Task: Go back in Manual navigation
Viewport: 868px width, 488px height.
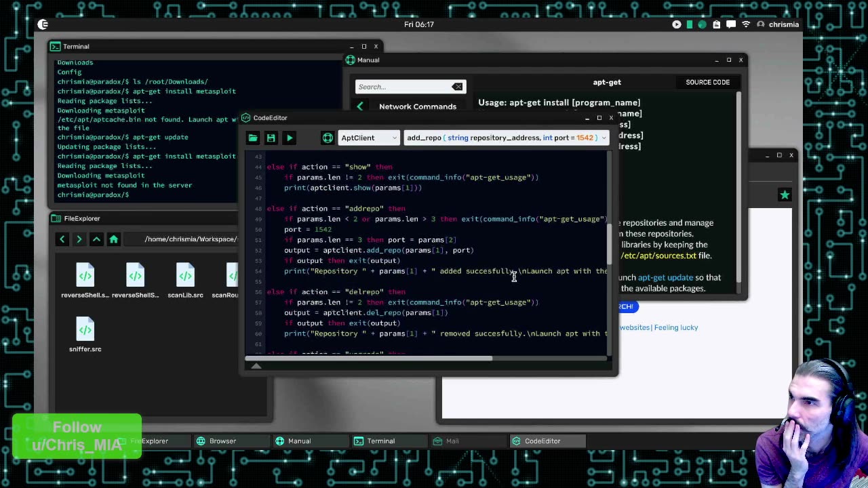Action: point(360,106)
